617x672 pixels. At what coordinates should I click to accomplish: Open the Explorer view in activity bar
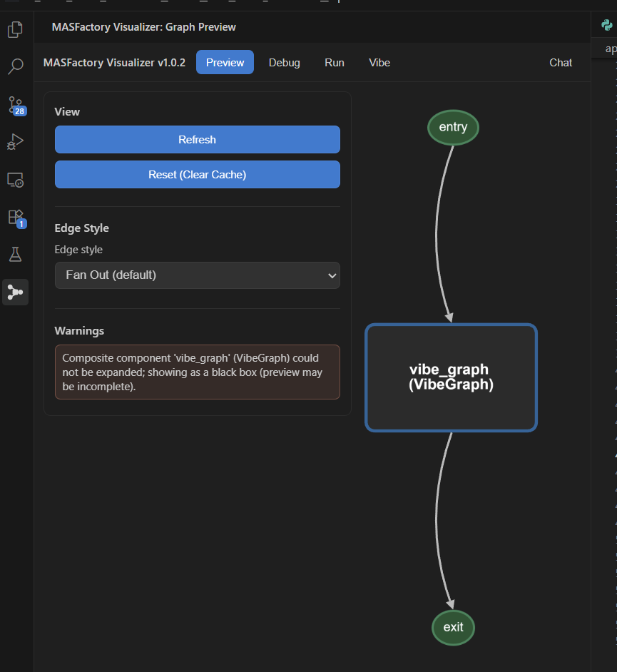click(x=15, y=30)
